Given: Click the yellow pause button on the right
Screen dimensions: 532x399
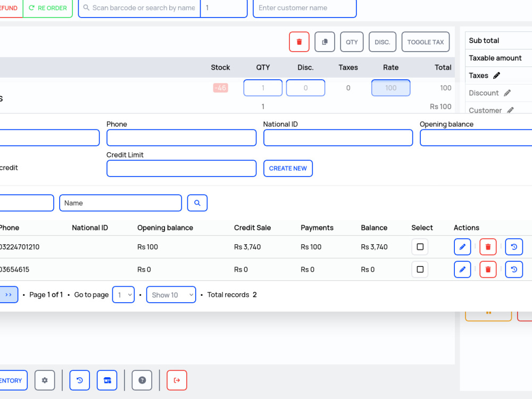Looking at the screenshot, I should (488, 315).
